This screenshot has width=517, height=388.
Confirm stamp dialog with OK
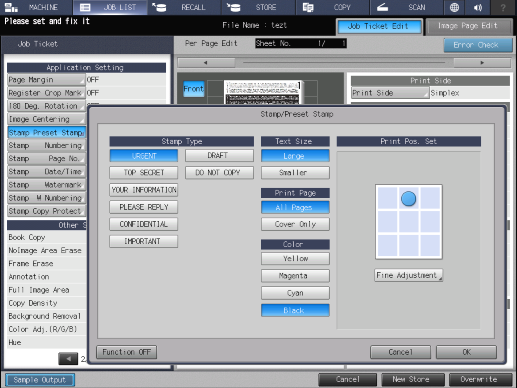pyautogui.click(x=466, y=352)
